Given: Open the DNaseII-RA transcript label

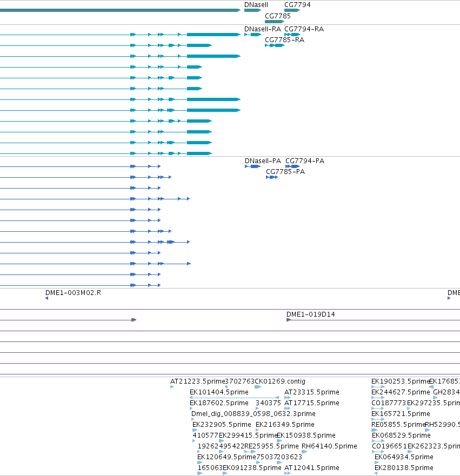Looking at the screenshot, I should (x=263, y=29).
